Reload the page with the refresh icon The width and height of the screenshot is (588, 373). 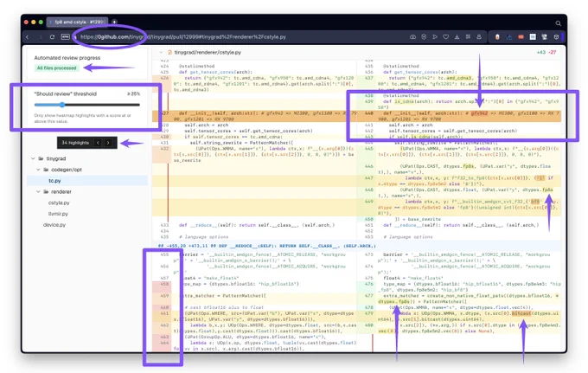pos(52,36)
